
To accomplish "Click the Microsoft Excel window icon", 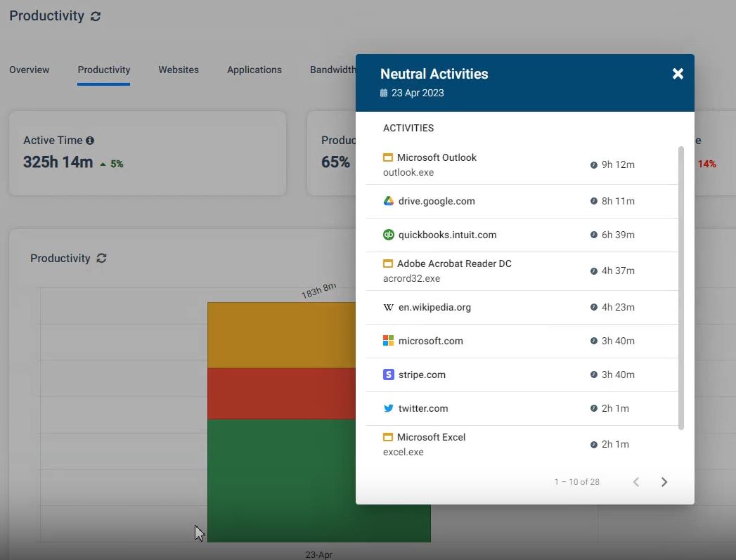I will click(x=388, y=437).
